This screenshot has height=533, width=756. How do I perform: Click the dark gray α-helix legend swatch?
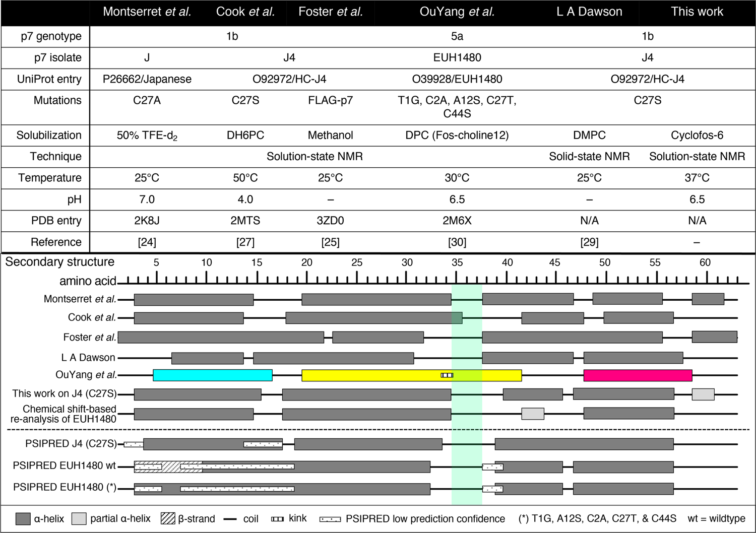(23, 519)
